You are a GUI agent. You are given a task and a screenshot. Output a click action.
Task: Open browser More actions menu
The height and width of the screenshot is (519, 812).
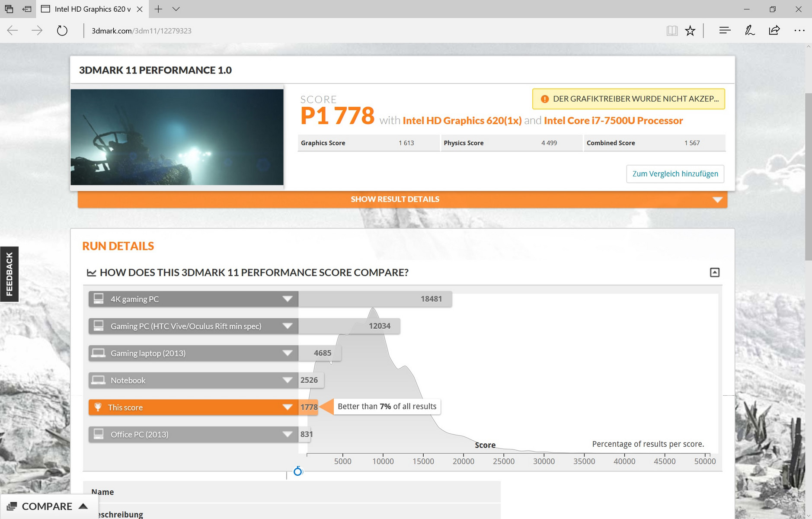click(x=799, y=30)
